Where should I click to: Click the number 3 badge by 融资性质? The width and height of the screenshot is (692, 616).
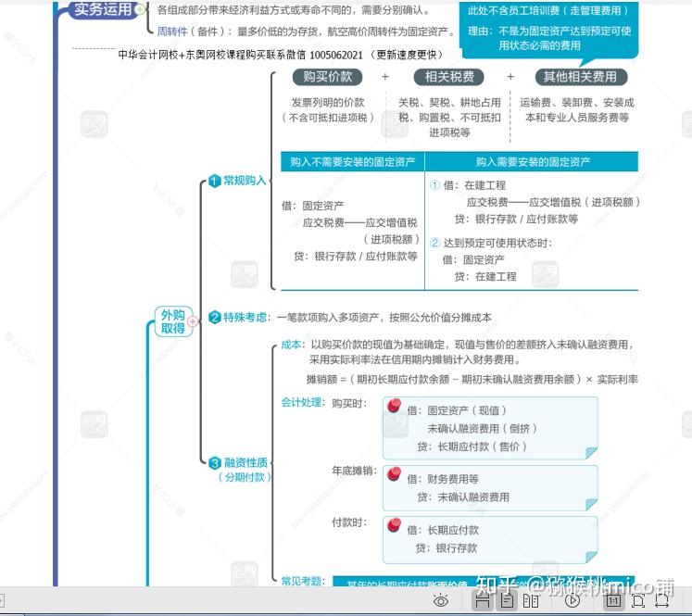click(x=215, y=463)
